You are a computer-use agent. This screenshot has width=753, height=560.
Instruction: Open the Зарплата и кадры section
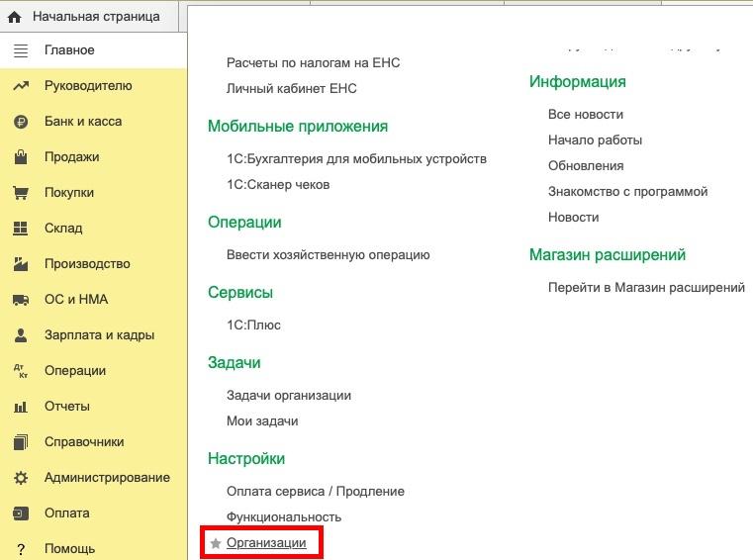99,335
